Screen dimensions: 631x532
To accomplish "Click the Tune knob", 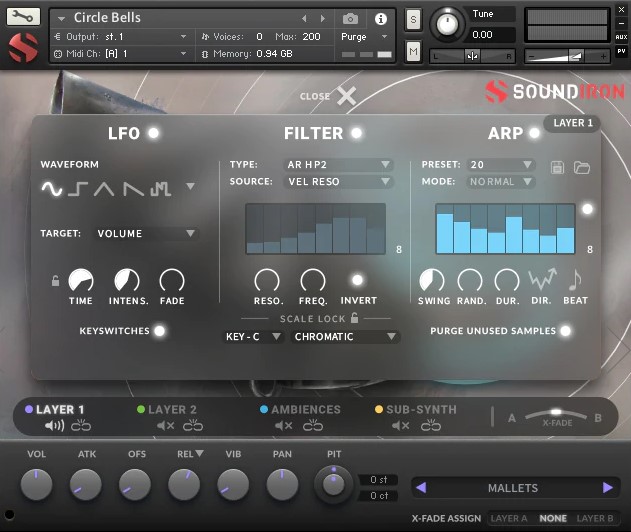I will coord(447,24).
